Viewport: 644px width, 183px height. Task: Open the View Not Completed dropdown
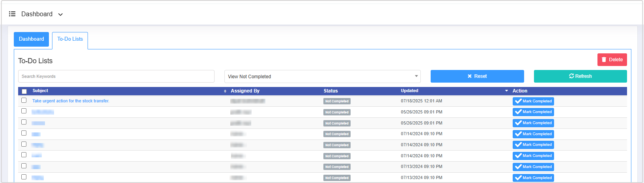(322, 76)
